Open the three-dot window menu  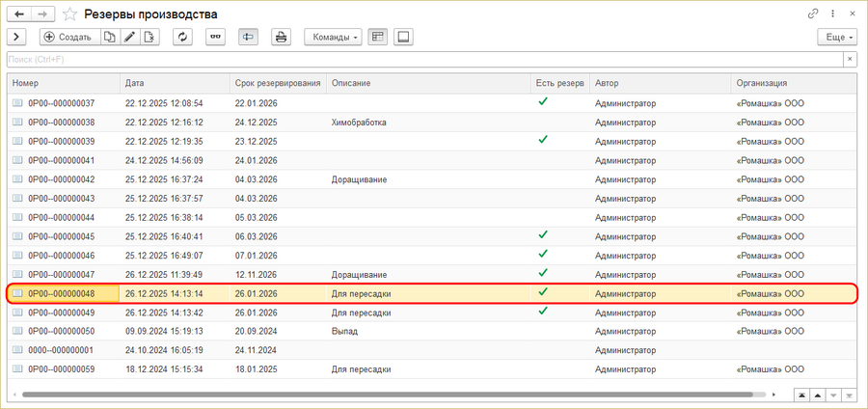(x=833, y=14)
